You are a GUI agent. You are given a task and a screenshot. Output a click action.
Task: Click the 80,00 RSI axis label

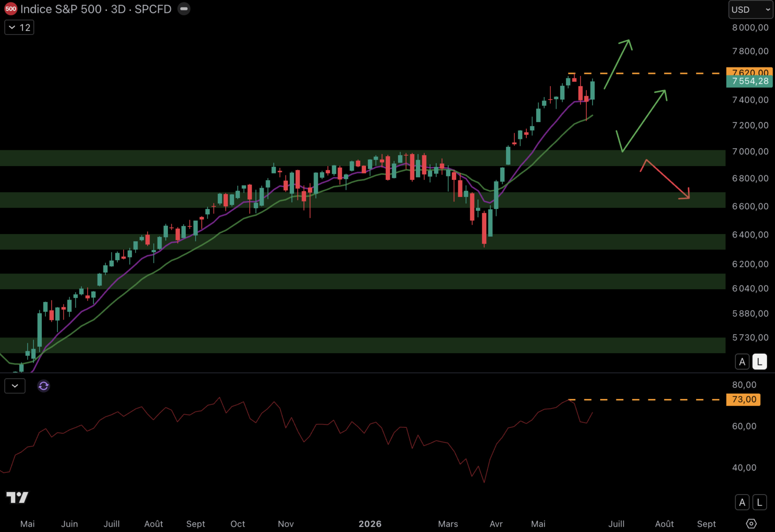744,385
